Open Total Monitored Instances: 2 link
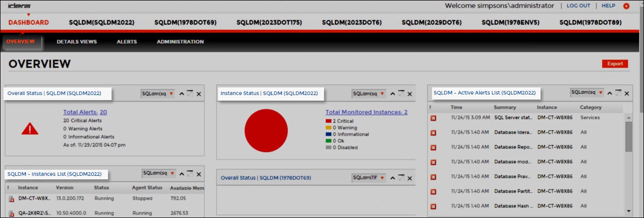Image resolution: width=644 pixels, height=218 pixels. click(x=367, y=112)
